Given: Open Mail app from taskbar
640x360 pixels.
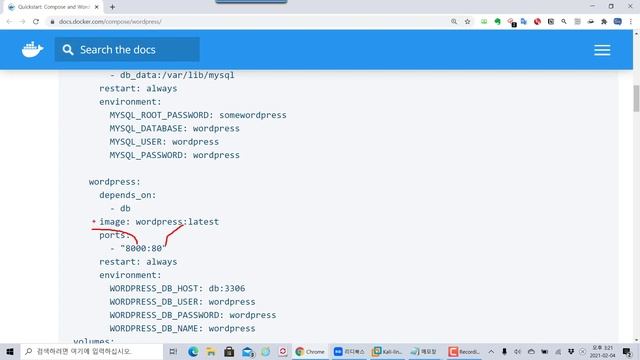Looking at the screenshot, I should pos(247,351).
